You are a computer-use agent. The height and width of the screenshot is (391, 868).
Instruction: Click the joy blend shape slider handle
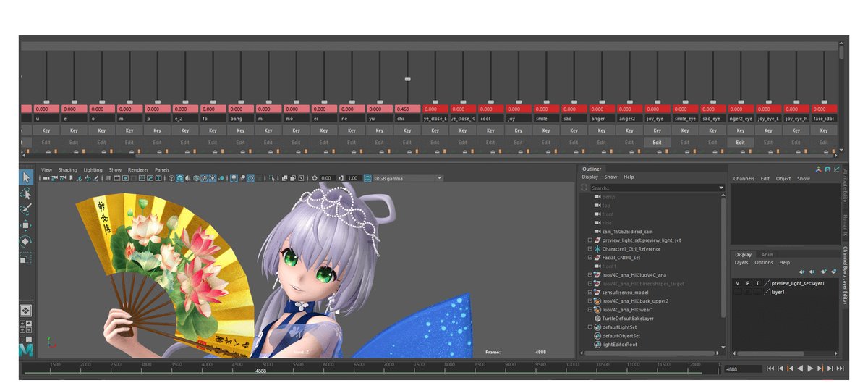(519, 101)
